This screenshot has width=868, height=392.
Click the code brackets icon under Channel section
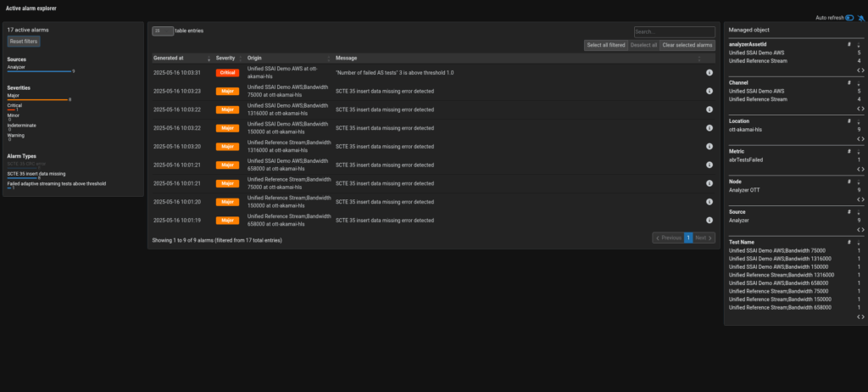[860, 109]
